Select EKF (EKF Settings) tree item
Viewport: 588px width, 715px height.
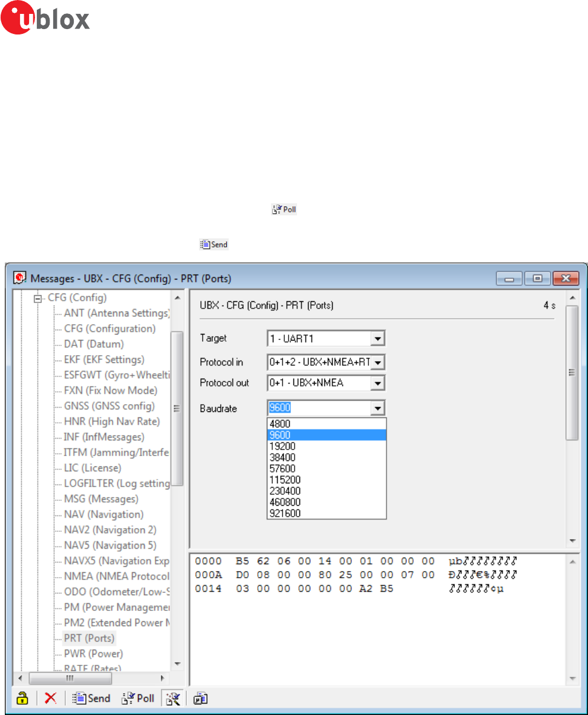click(104, 359)
